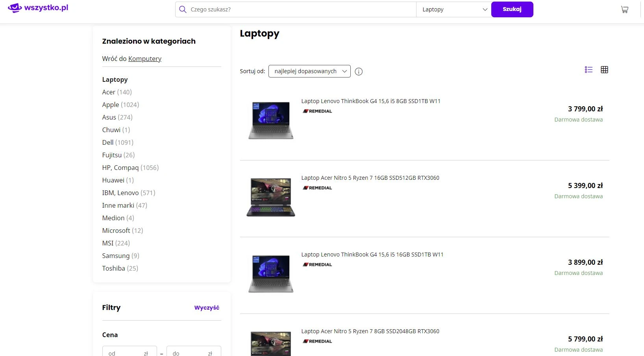Click the price 5 799,00 zł
This screenshot has width=644, height=356.
click(585, 339)
